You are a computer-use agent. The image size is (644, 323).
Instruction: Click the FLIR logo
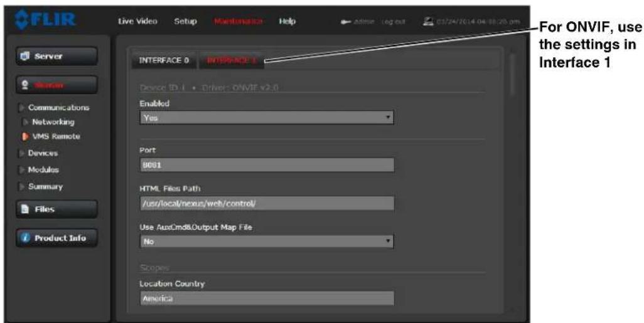tap(45, 20)
